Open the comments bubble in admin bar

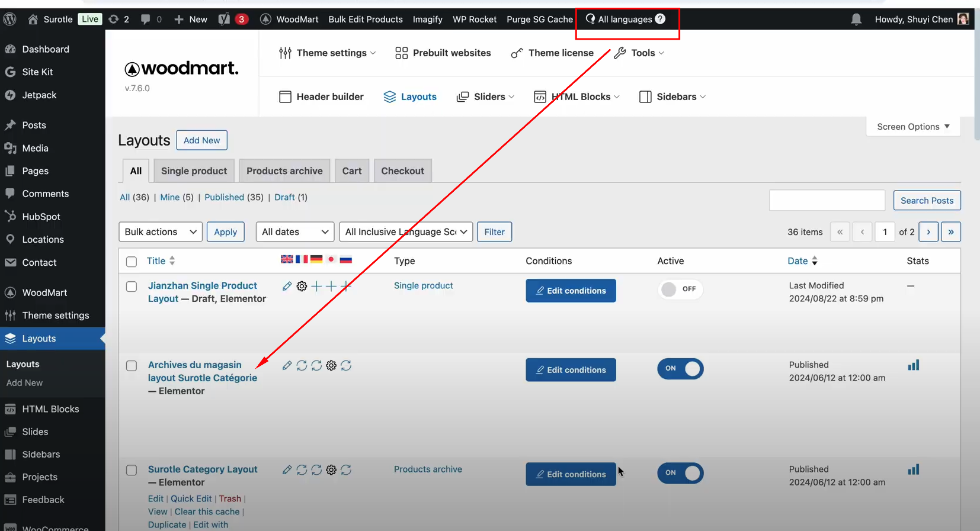click(151, 19)
